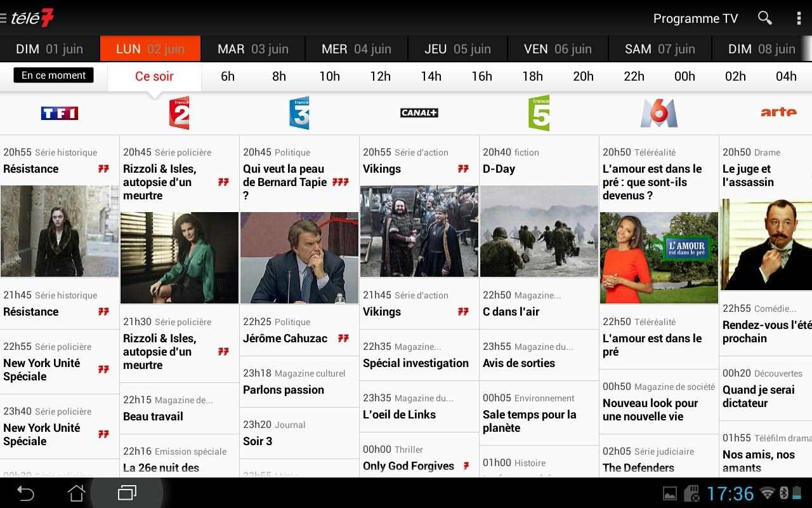This screenshot has width=812, height=508.
Task: Select the France 5 channel logo
Action: [x=539, y=113]
